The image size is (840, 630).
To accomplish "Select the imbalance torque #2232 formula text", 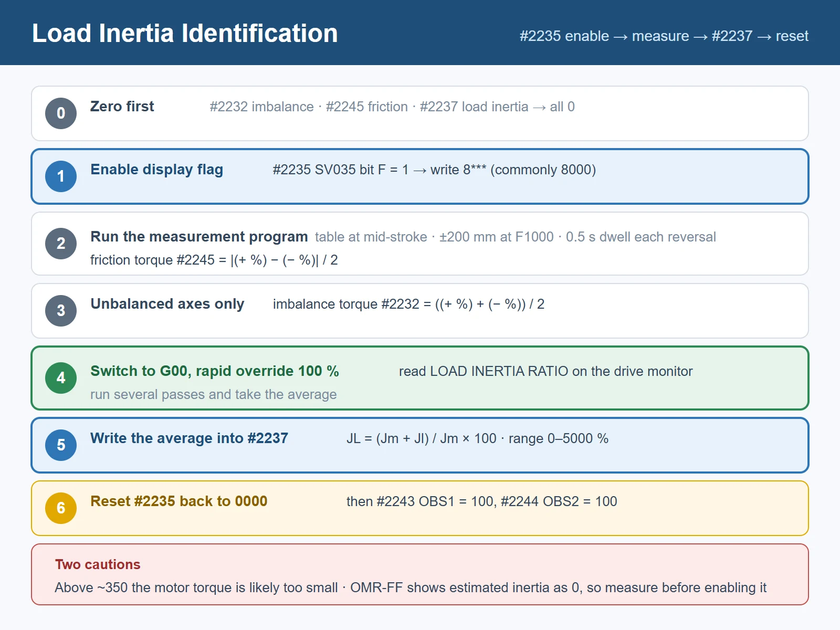I will 408,304.
